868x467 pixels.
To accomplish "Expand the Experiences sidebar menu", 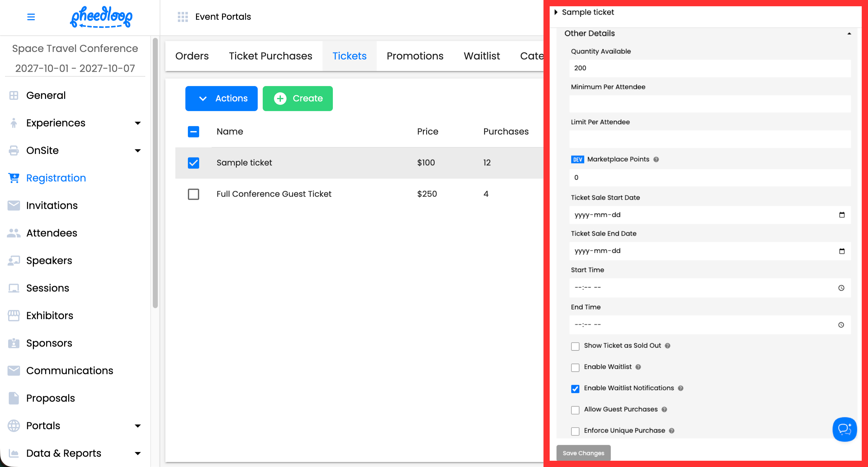I will click(x=137, y=123).
